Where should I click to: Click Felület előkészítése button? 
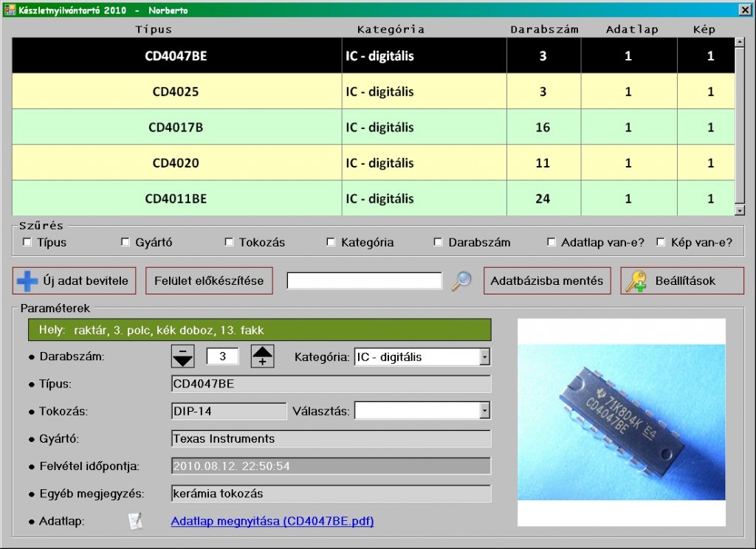point(209,281)
